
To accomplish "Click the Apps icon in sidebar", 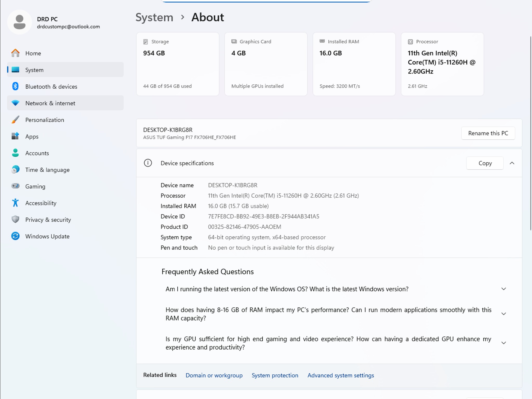I will tap(15, 136).
